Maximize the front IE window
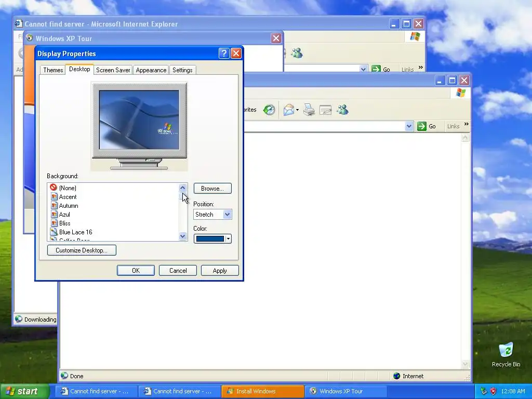 [452, 81]
